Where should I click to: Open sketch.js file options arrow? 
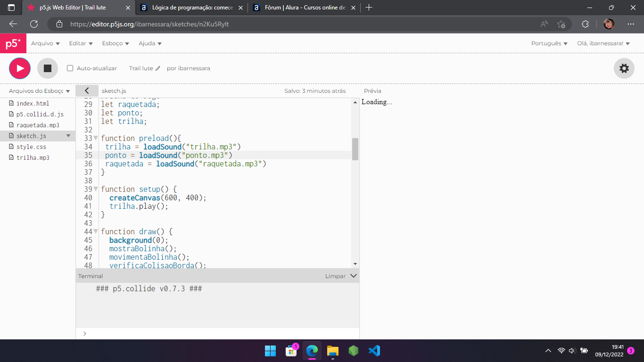pyautogui.click(x=68, y=136)
